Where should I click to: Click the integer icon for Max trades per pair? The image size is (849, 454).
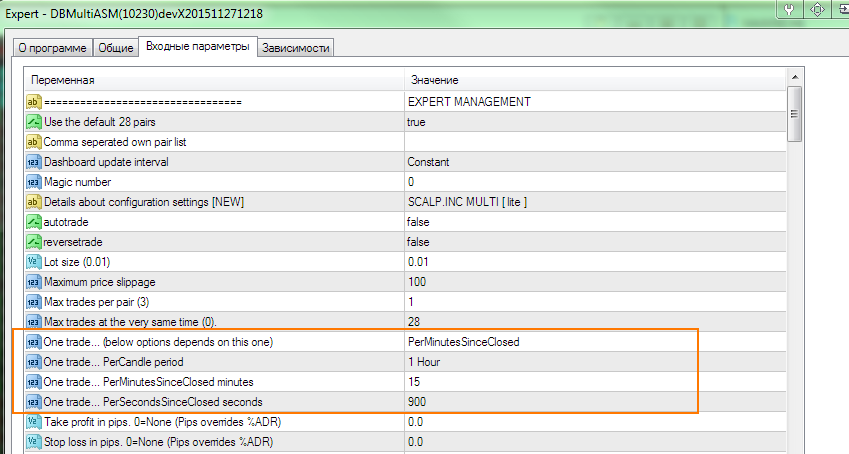pos(34,302)
